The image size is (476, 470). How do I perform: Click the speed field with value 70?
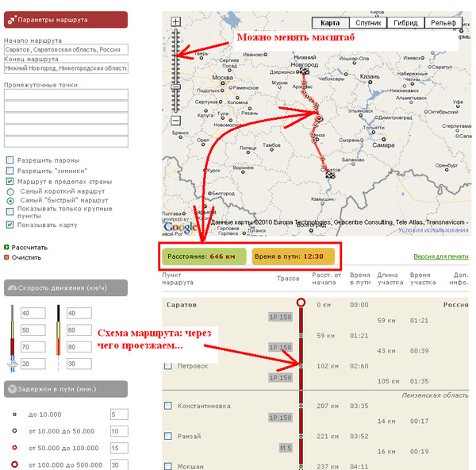(33, 347)
